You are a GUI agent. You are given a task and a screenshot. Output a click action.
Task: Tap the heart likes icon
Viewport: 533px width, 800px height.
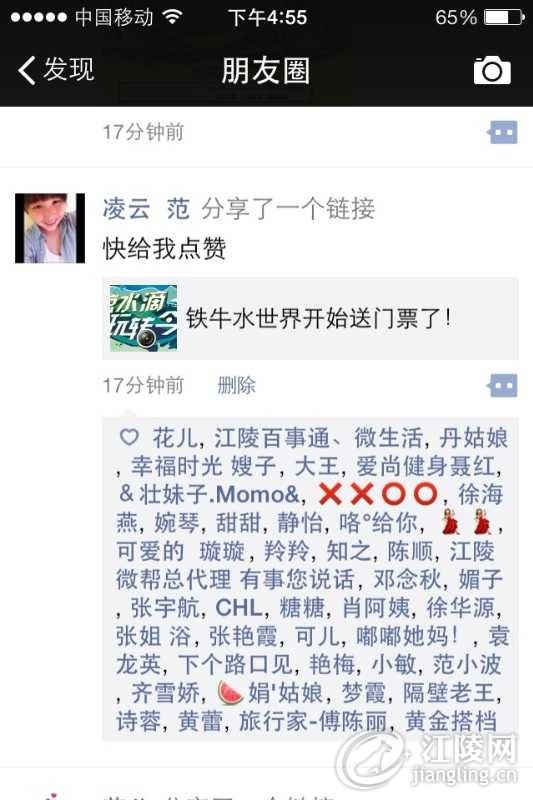tap(129, 437)
